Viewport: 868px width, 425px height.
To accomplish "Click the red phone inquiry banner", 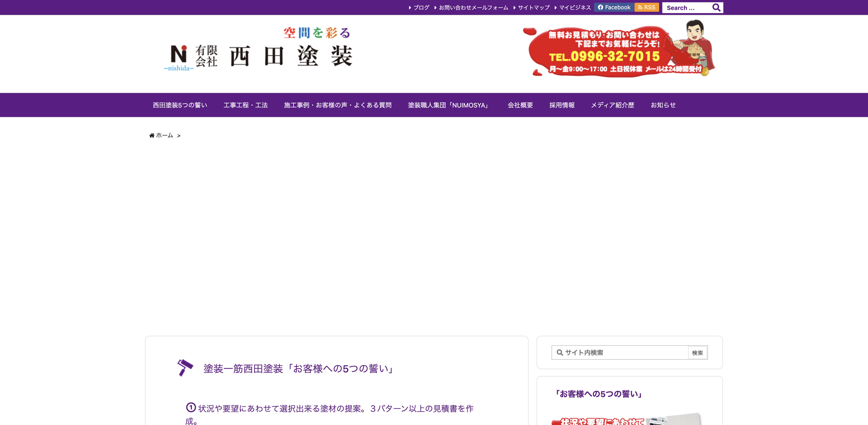I will [619, 49].
